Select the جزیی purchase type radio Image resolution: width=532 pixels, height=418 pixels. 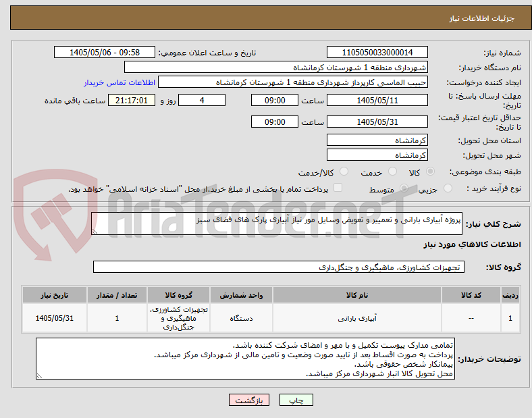click(x=448, y=188)
